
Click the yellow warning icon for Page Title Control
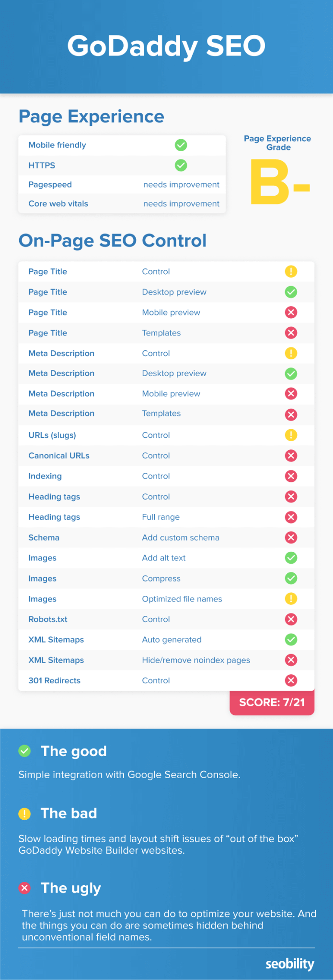(x=291, y=271)
